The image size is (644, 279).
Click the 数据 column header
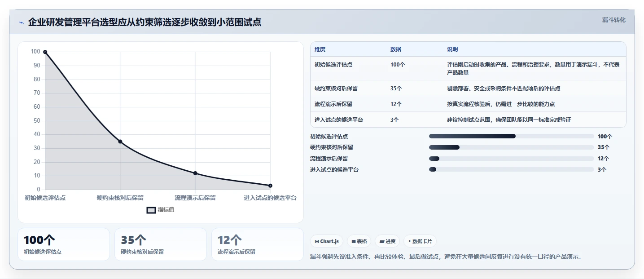pyautogui.click(x=396, y=49)
